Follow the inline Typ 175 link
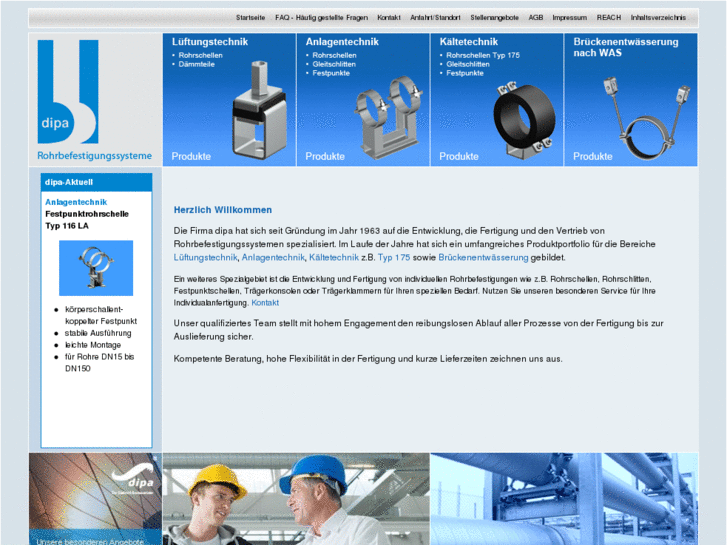Viewport: 727px width, 545px height. [394, 257]
